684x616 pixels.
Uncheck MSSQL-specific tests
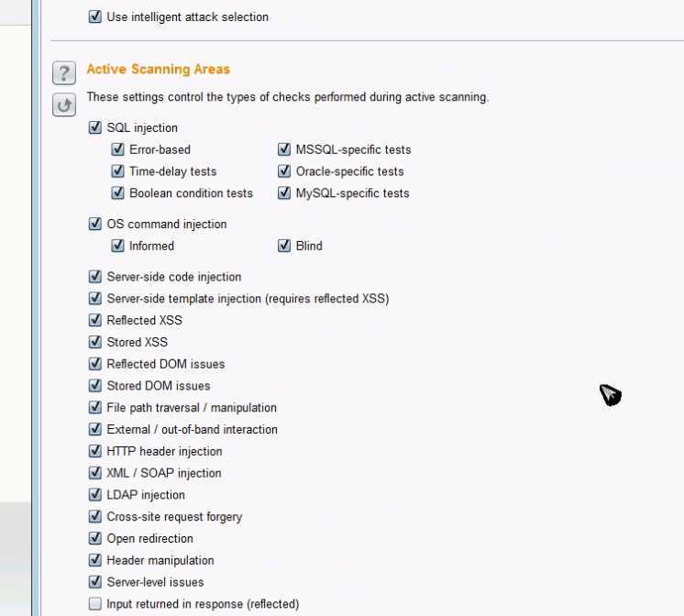click(284, 149)
